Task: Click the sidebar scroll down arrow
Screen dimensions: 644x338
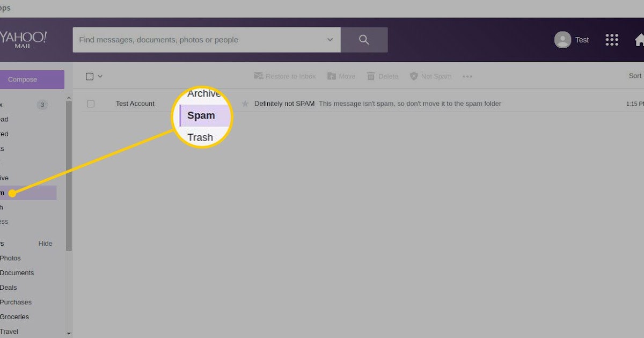Action: 68,333
